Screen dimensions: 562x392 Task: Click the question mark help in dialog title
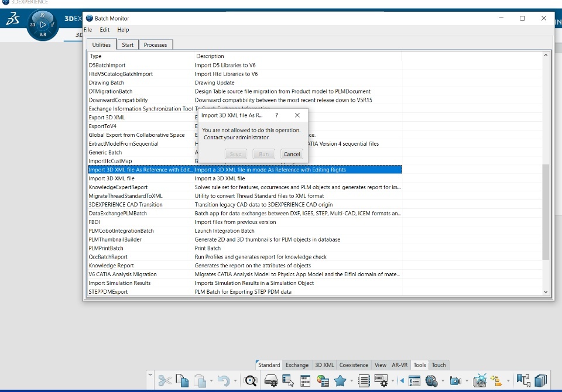276,115
